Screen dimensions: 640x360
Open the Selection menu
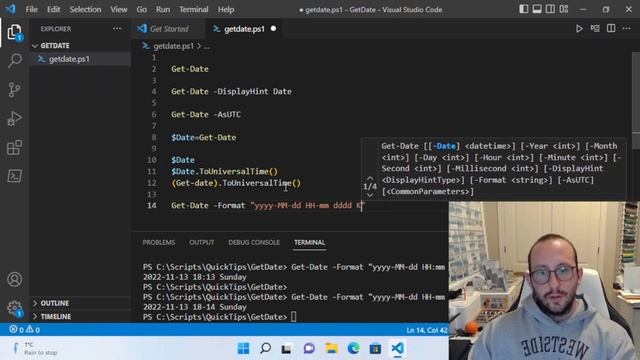pos(85,9)
